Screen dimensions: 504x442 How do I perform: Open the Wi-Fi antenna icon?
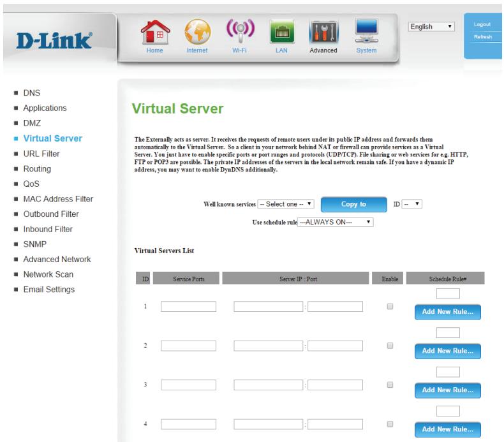[x=240, y=31]
